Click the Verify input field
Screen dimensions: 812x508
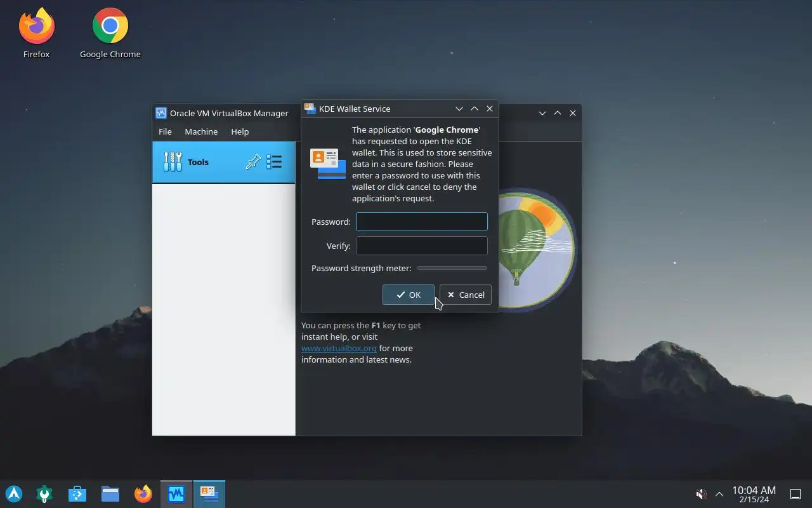(x=422, y=246)
